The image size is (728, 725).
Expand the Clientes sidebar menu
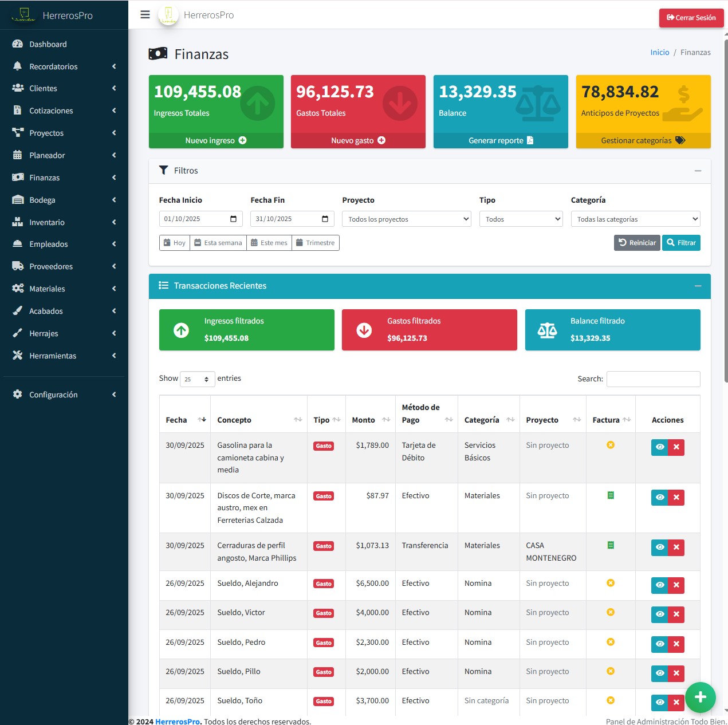tap(64, 88)
